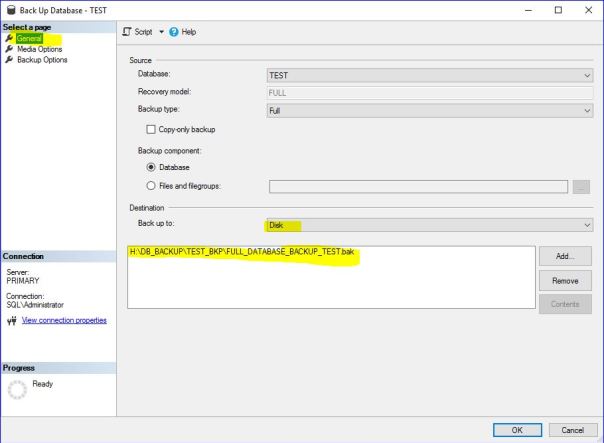This screenshot has height=443, width=604.
Task: Switch to the Media Options page
Action: (42, 49)
